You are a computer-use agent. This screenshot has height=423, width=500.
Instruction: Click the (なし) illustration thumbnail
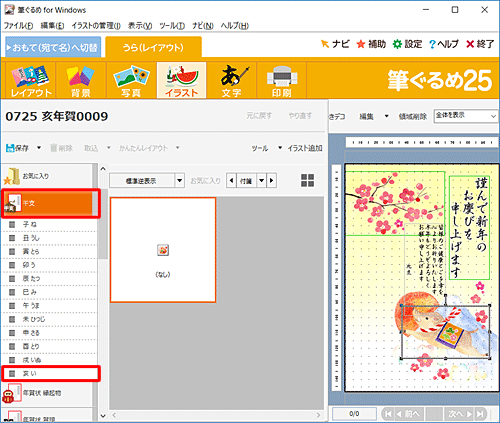[163, 250]
